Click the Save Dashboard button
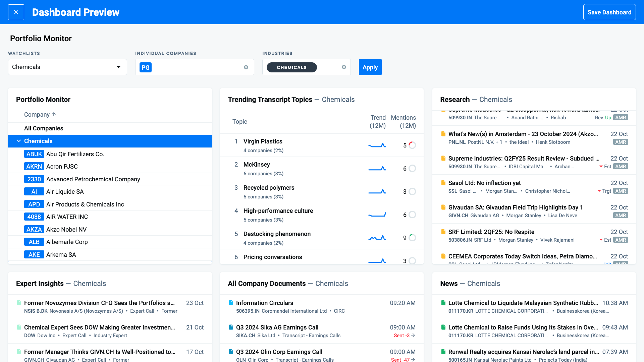 click(x=609, y=12)
